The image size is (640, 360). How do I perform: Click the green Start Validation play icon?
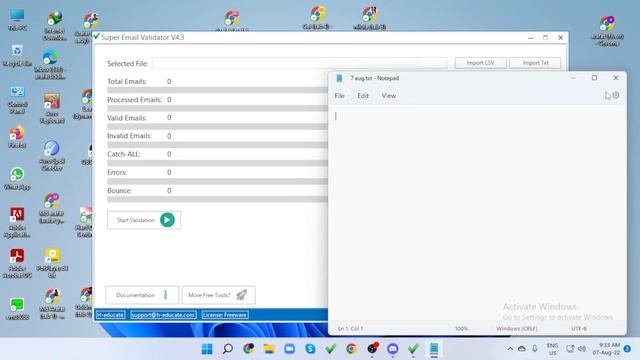pos(167,220)
